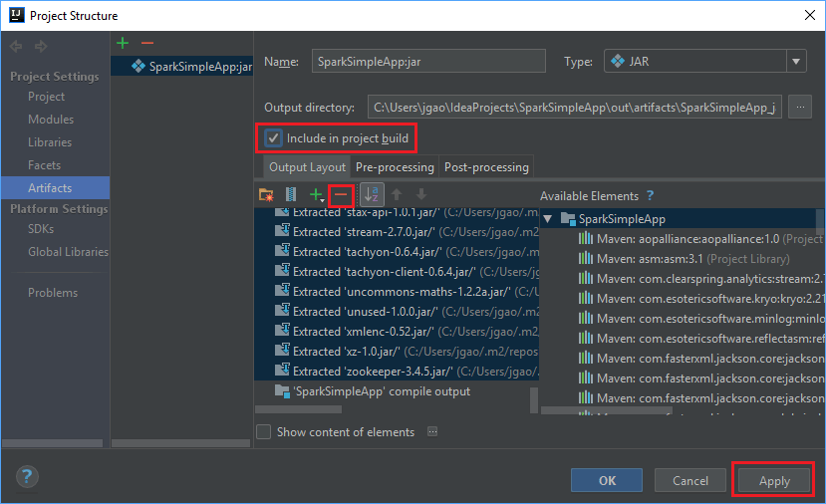Select Extracted 'xz-1.0.jar/' entry
Image resolution: width=826 pixels, height=504 pixels.
pos(397,352)
